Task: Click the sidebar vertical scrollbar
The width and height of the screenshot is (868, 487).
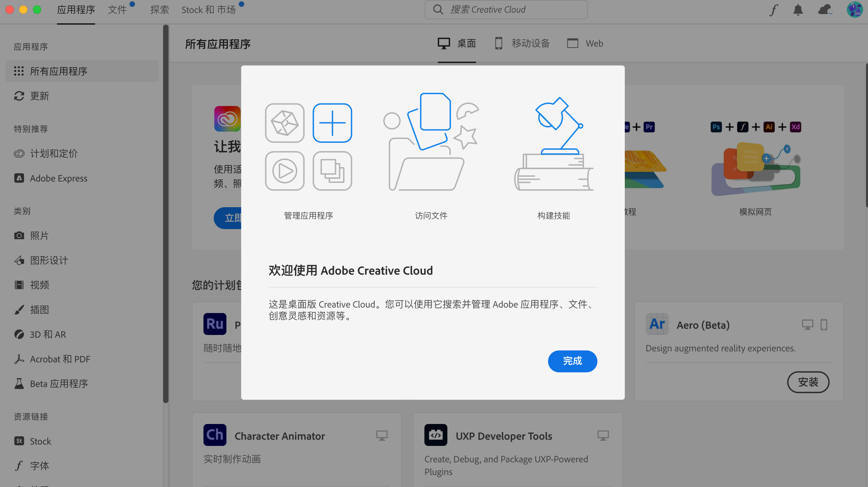Action: [166, 214]
